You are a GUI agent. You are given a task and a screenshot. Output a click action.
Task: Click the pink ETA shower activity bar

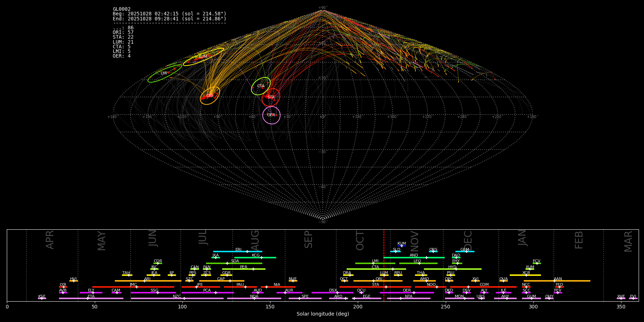91,298
